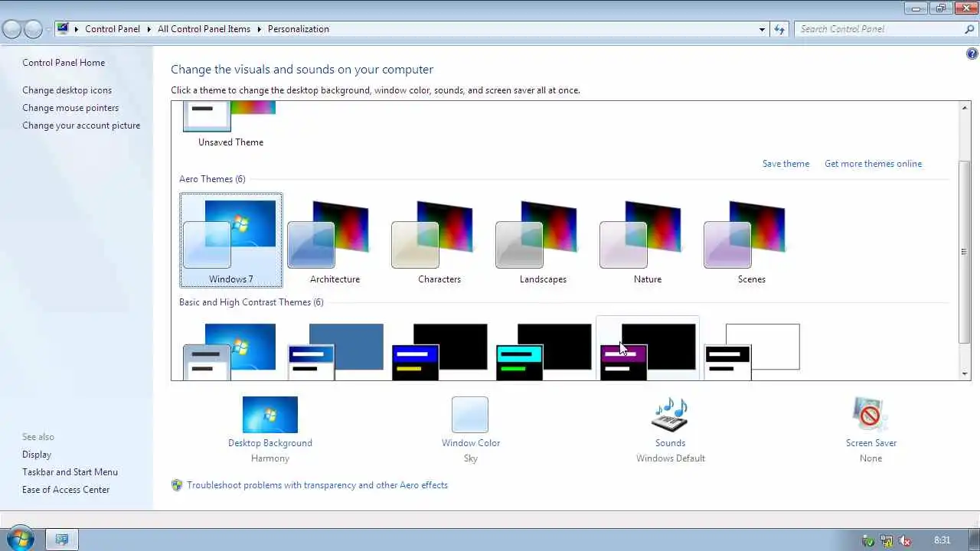
Task: Click the taskbar clock showing 8:31
Action: tap(942, 540)
